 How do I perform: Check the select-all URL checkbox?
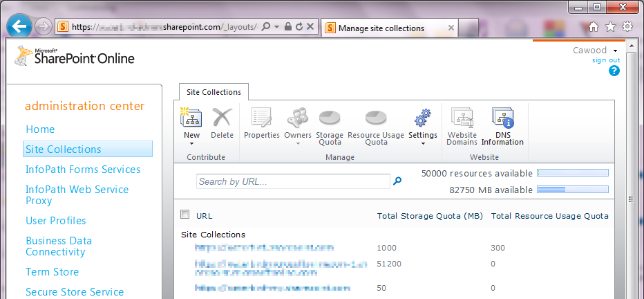click(x=184, y=215)
